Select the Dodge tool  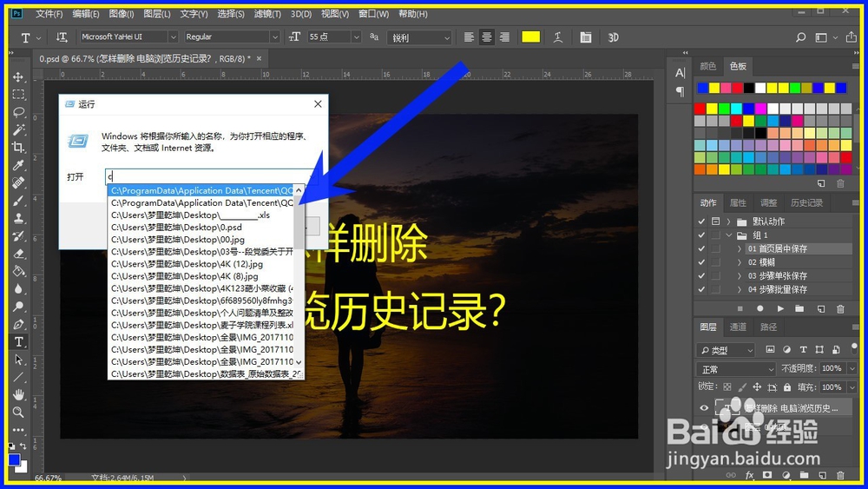(x=18, y=307)
